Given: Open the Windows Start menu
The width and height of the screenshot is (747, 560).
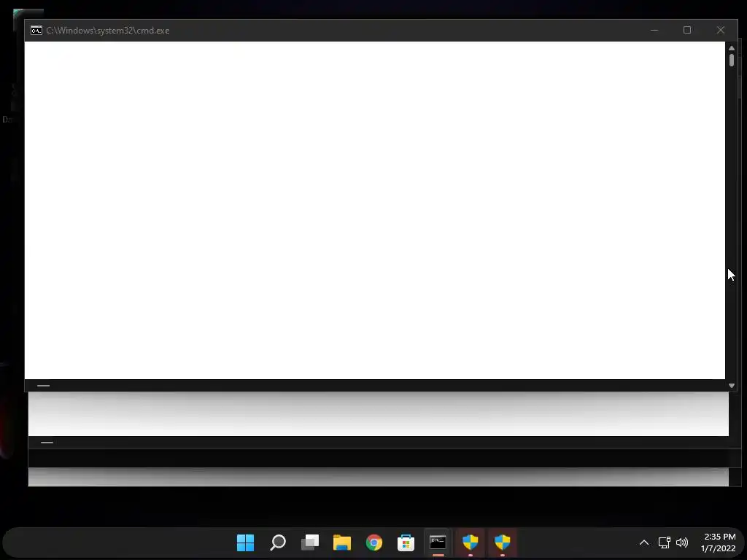Looking at the screenshot, I should tap(245, 542).
